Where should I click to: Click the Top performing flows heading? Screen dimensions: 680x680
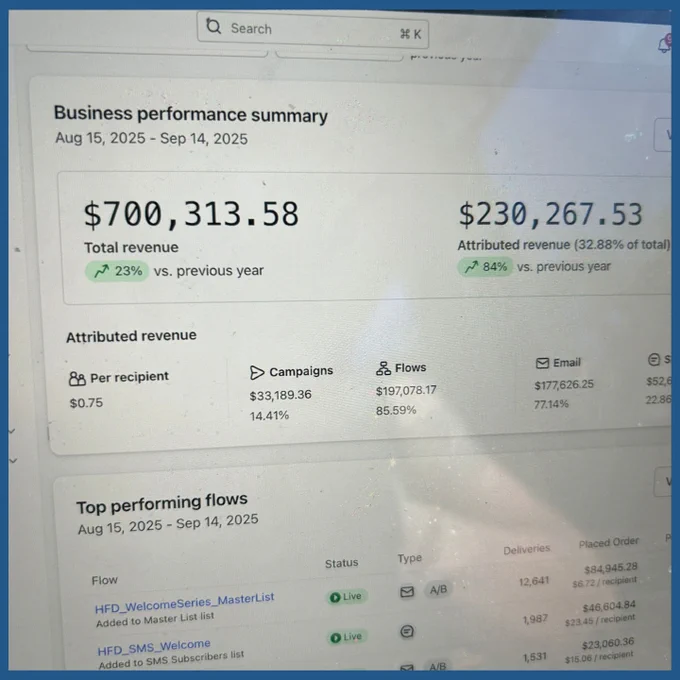point(162,503)
